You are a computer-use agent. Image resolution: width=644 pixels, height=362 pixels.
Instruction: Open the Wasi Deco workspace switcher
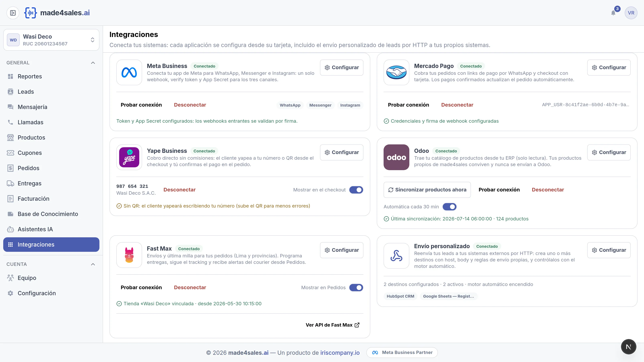pyautogui.click(x=51, y=40)
